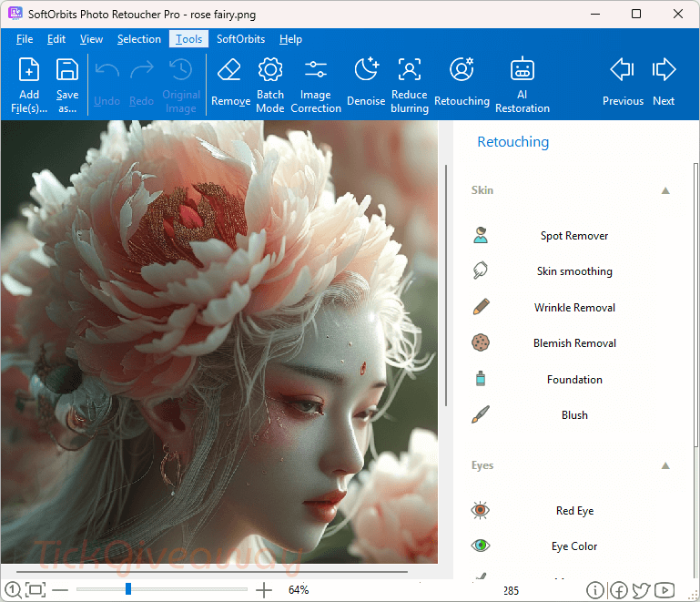Click on the rose fairy image canvas
Image resolution: width=700 pixels, height=602 pixels.
(219, 342)
